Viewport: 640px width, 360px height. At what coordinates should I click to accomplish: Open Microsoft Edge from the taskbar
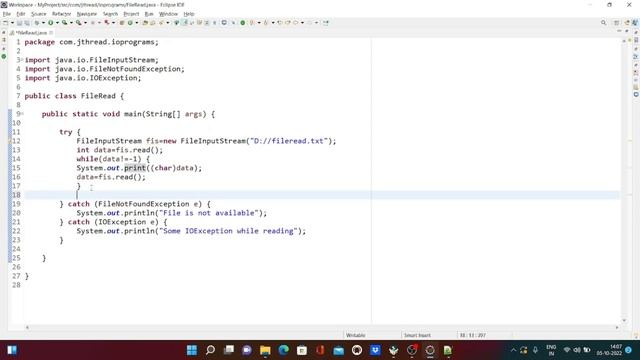[284, 350]
